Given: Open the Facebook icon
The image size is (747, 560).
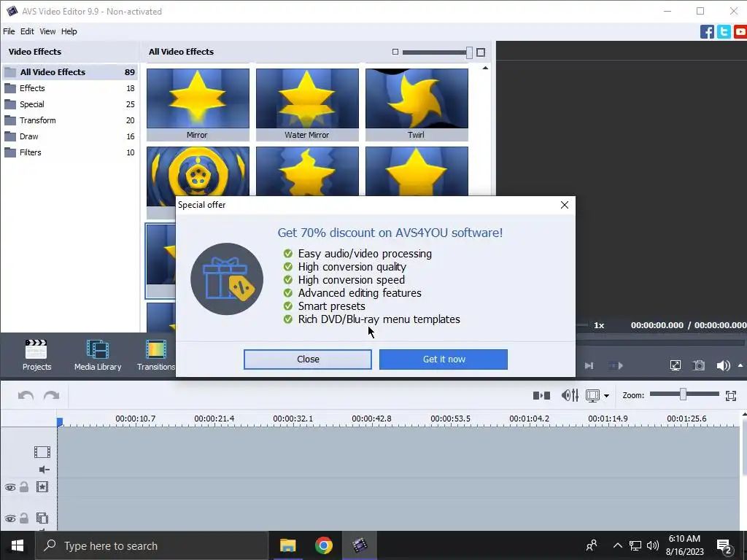Looking at the screenshot, I should [707, 31].
